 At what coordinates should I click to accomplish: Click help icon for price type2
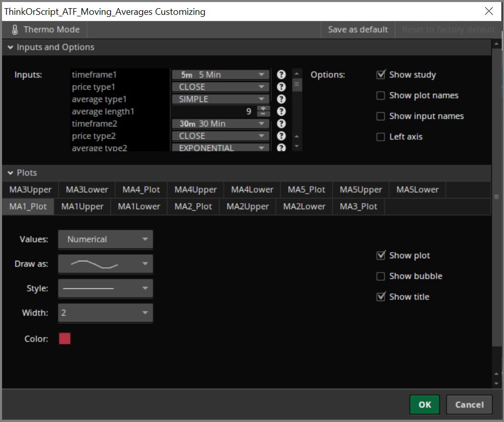click(x=281, y=136)
